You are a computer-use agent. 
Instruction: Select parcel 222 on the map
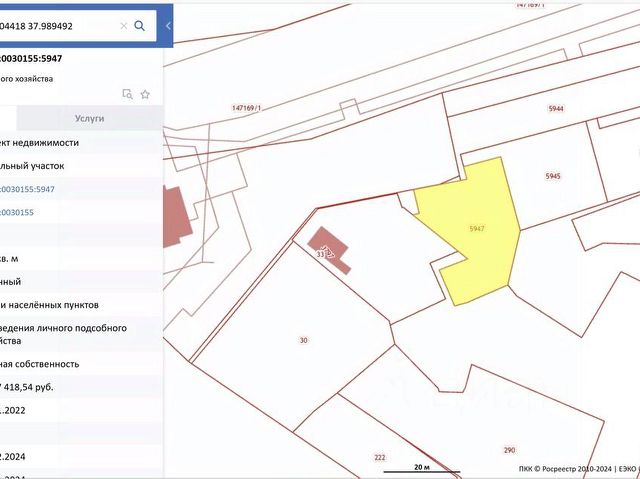(380, 457)
